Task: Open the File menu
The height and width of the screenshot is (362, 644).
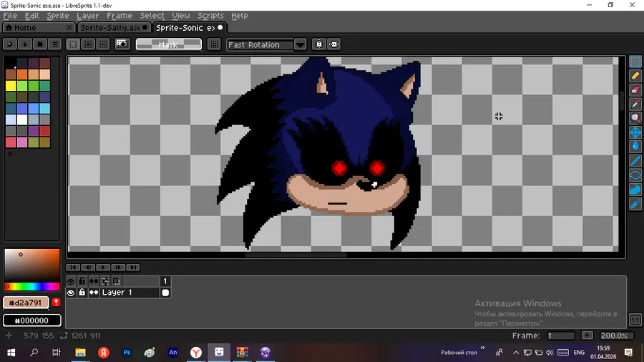Action: pos(10,16)
